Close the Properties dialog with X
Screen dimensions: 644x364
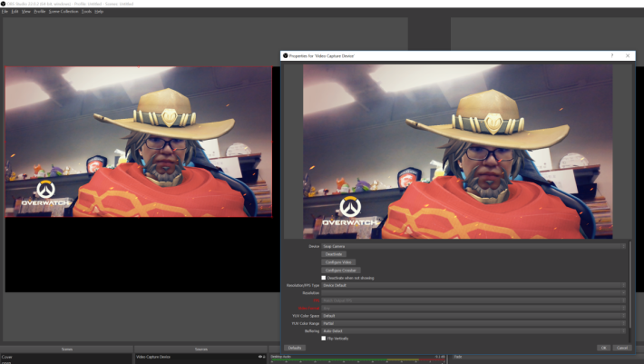tap(628, 55)
